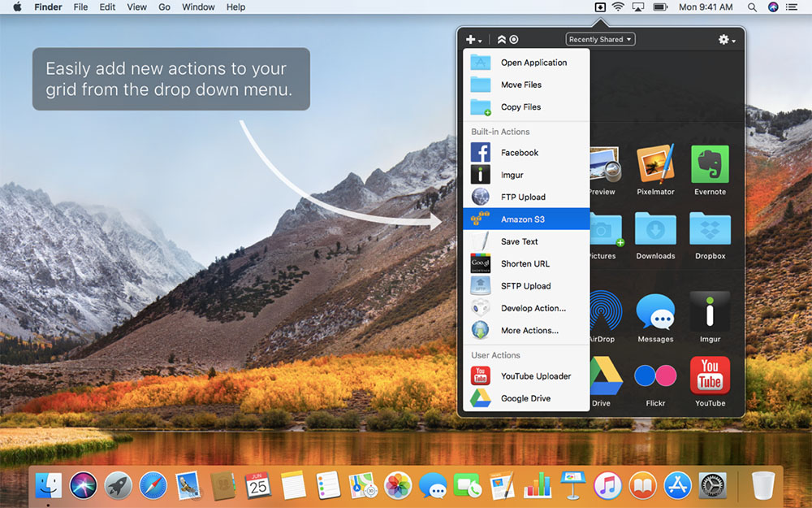
Task: Open Keynote from the Dock
Action: [572, 486]
